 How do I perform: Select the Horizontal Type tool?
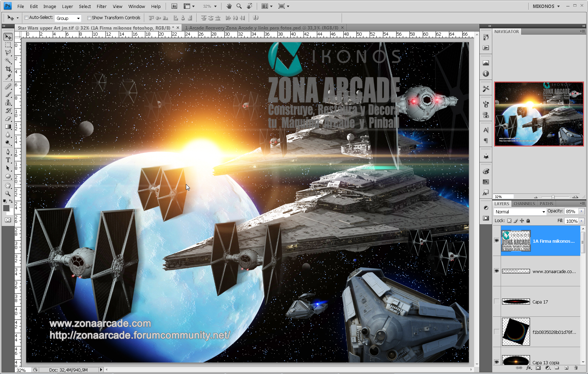pos(8,160)
